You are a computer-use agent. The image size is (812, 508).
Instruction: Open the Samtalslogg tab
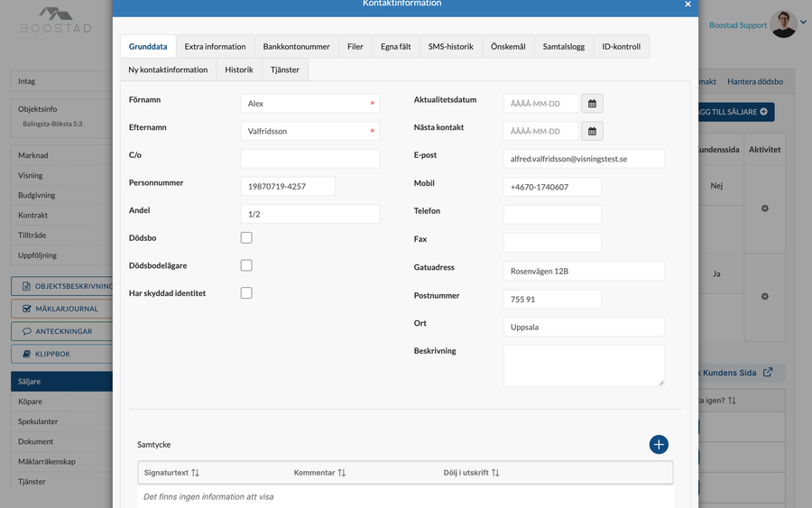pos(563,47)
